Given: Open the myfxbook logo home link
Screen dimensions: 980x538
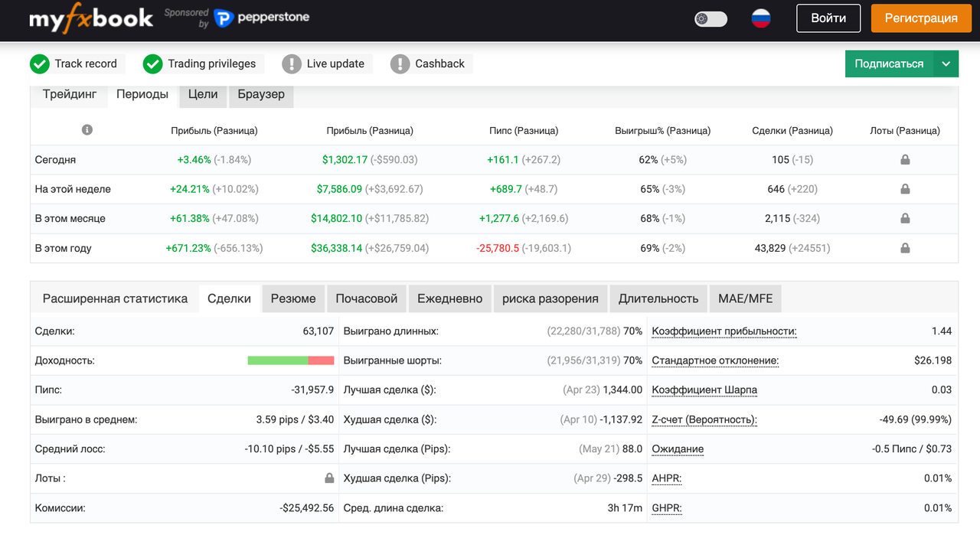Looking at the screenshot, I should [91, 18].
